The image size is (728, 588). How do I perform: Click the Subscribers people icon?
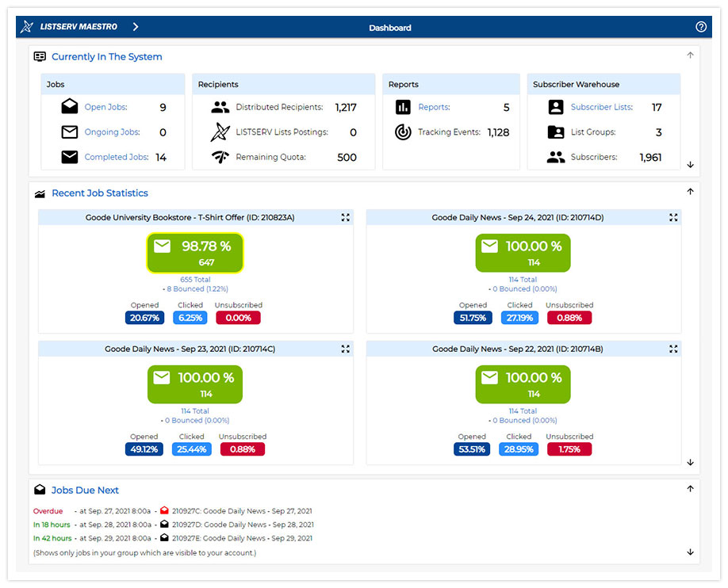(x=556, y=158)
